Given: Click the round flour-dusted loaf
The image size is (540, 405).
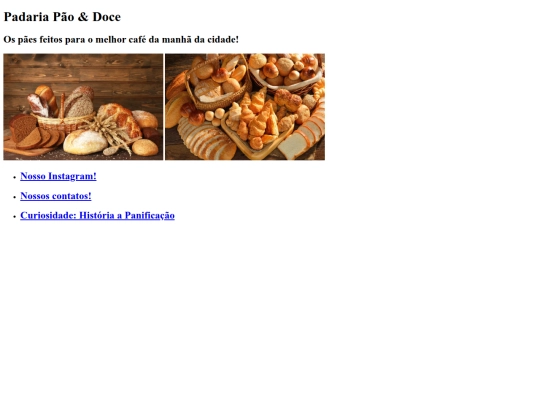Looking at the screenshot, I should (85, 142).
